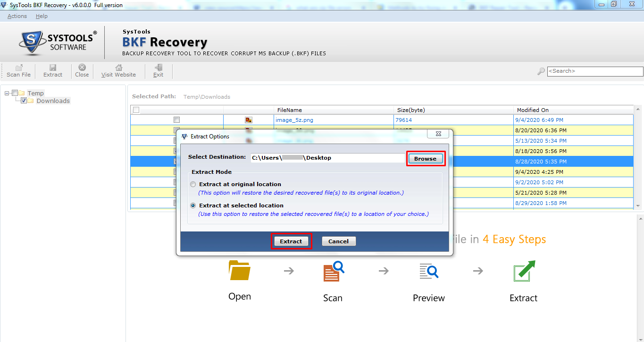644x342 pixels.
Task: Click the date 5/13/2020 5:34 PM
Action: pos(542,141)
